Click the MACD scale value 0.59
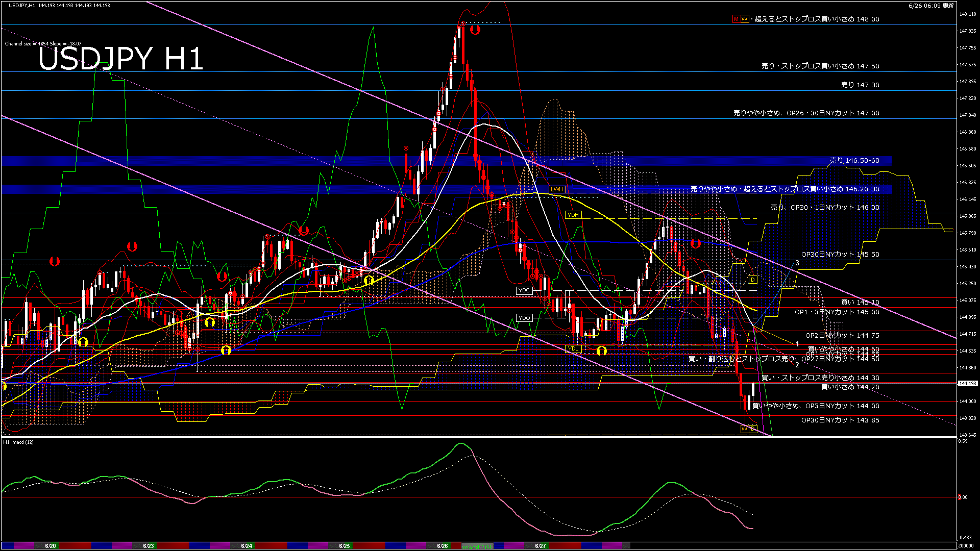 pyautogui.click(x=963, y=441)
